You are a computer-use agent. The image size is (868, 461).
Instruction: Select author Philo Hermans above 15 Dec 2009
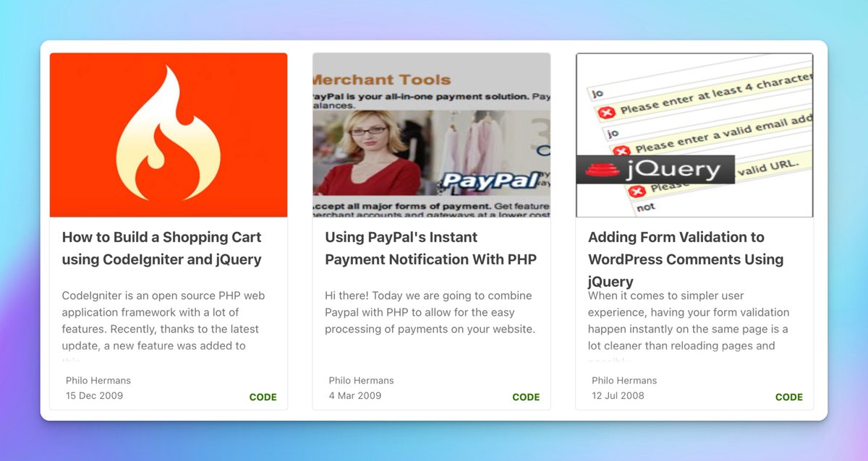tap(98, 380)
